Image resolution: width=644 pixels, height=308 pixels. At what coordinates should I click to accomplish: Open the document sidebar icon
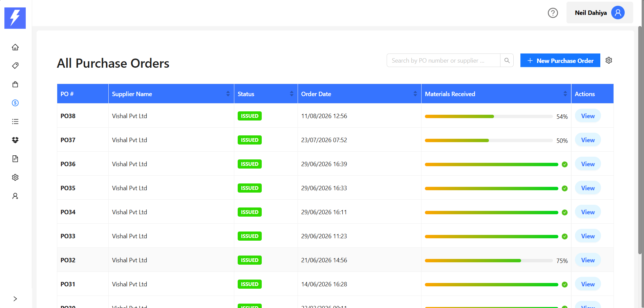[15, 159]
